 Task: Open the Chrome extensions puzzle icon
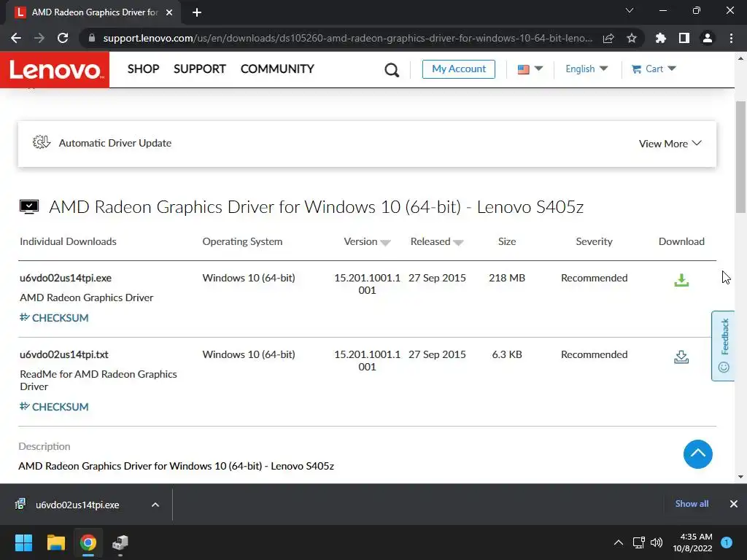(x=660, y=38)
